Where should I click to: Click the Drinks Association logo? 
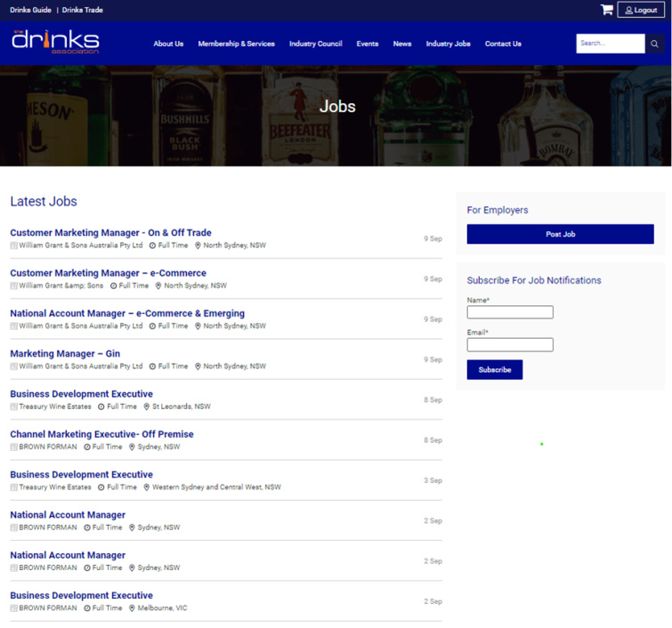coord(55,42)
